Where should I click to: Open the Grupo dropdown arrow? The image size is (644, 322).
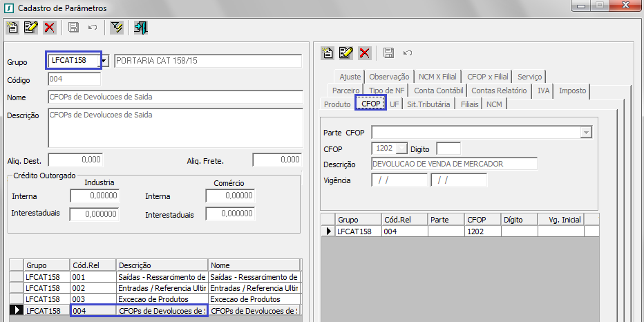tap(104, 61)
